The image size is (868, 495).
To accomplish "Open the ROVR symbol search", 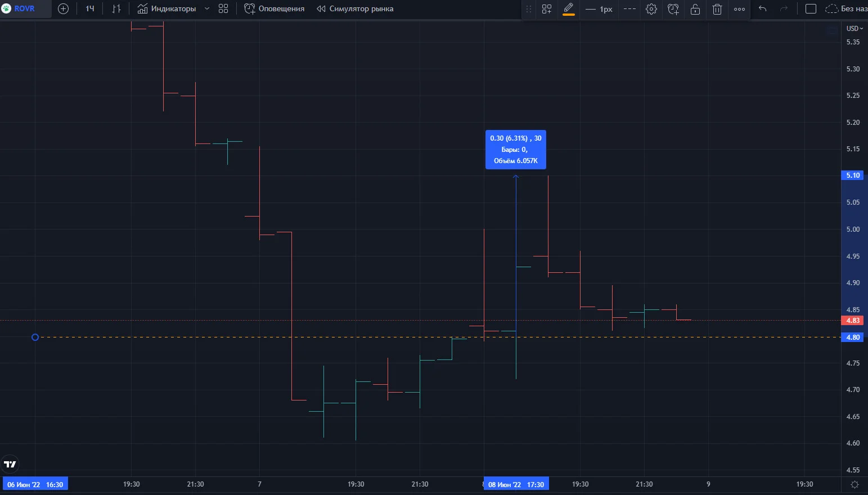I will 25,9.
